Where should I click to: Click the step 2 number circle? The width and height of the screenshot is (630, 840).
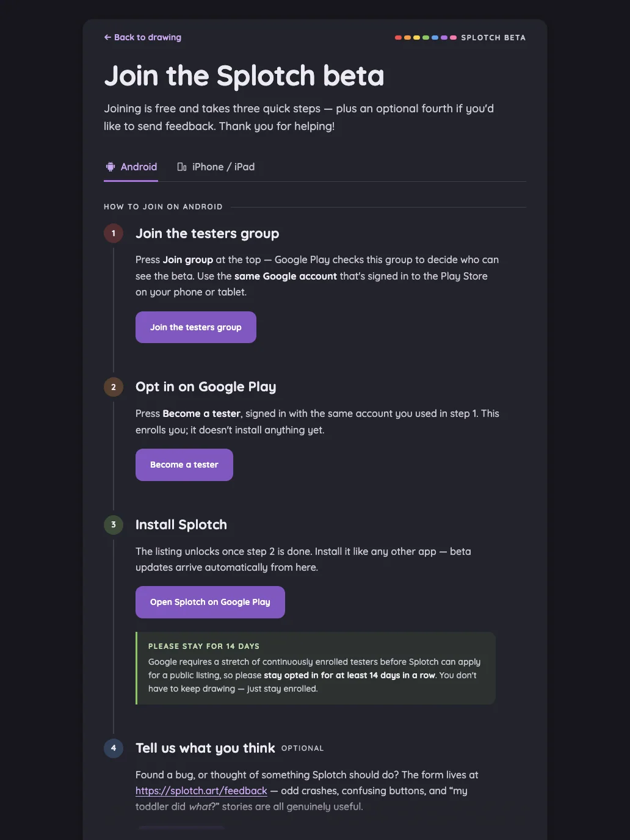pos(114,387)
